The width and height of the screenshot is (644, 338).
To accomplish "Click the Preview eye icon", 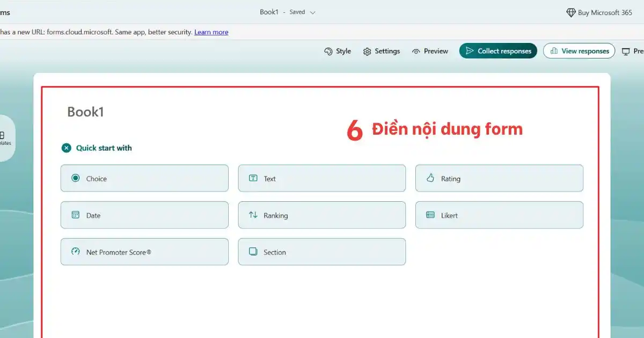I will point(416,52).
